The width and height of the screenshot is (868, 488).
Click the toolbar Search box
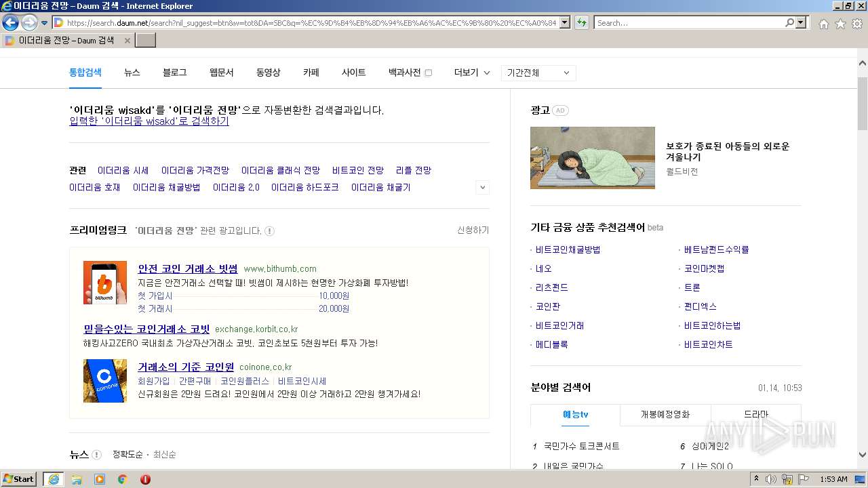point(690,23)
